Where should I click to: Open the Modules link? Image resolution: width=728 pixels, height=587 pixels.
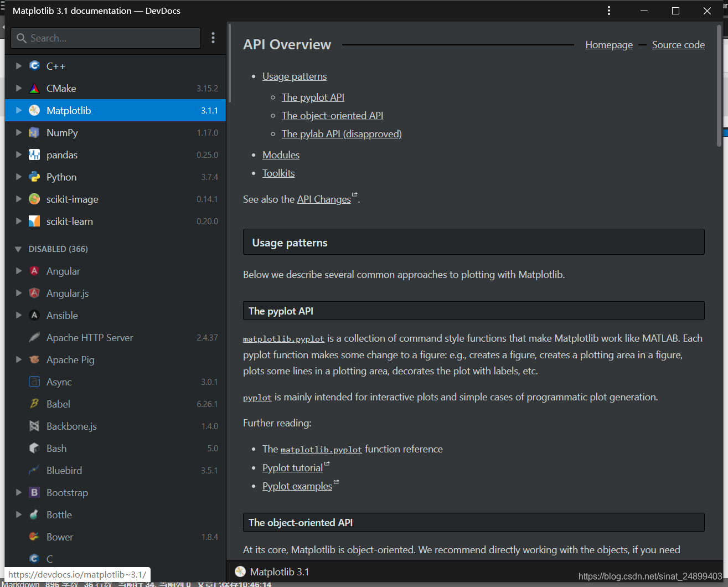tap(281, 155)
